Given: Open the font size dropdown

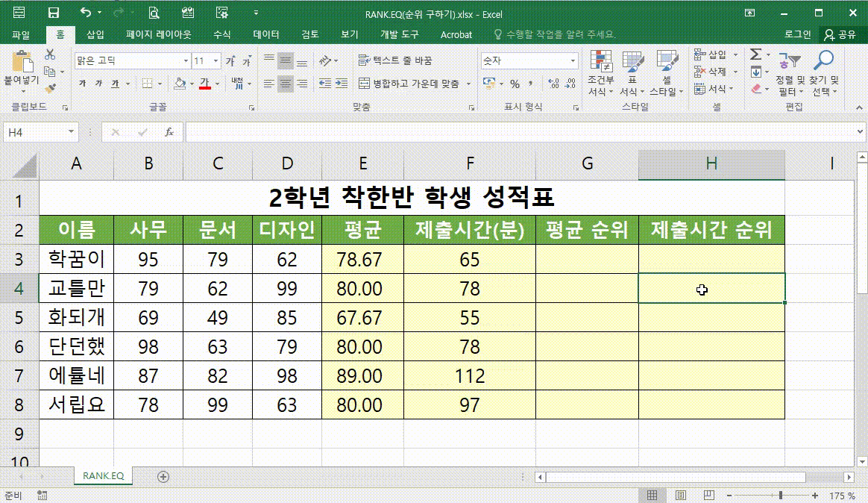Looking at the screenshot, I should tap(216, 60).
